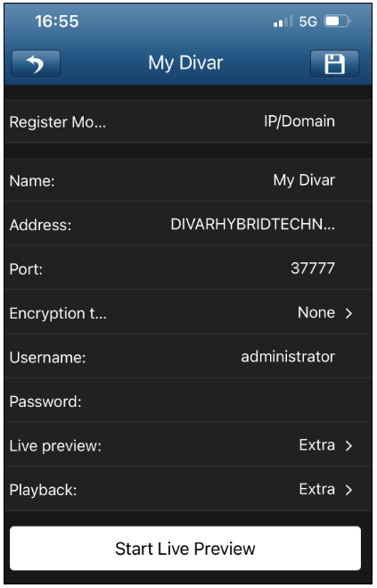
Task: Expand Live preview stream options chevron
Action: 348,445
